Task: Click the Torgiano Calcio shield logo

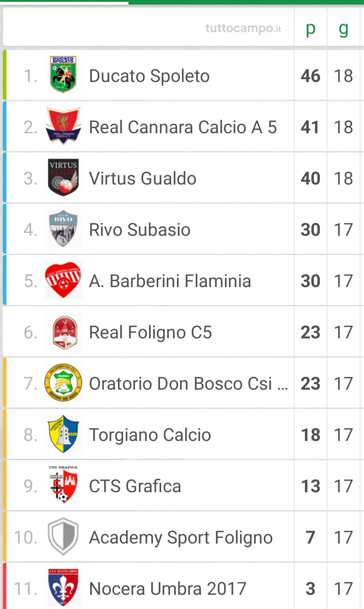Action: click(63, 434)
